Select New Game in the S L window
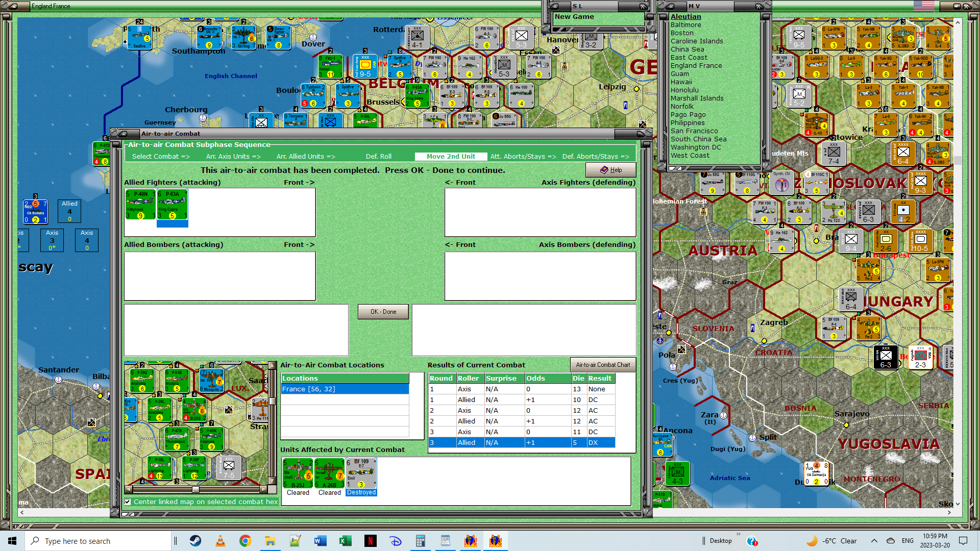The height and width of the screenshot is (551, 980). (574, 16)
